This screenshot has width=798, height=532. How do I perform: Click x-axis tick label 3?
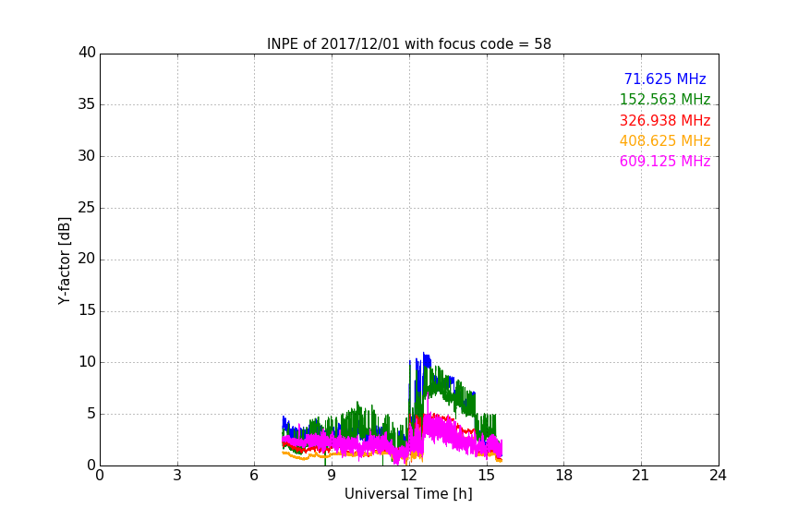point(177,476)
